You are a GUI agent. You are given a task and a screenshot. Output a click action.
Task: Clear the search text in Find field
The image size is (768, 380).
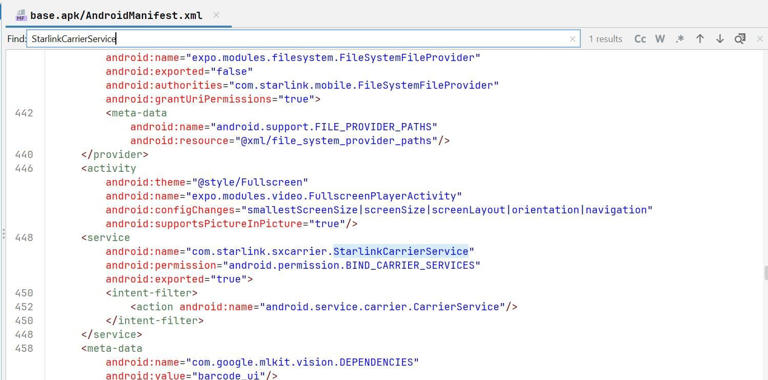[573, 39]
